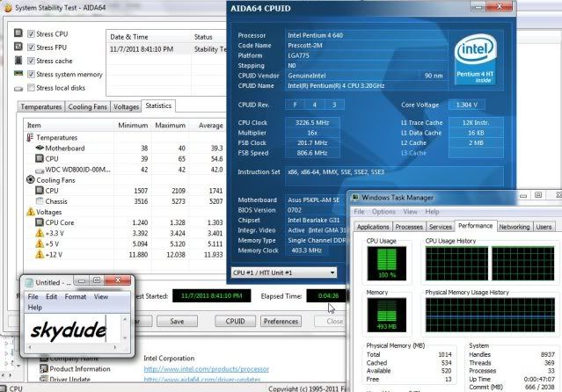Click the Windows Task Manager title icon
Viewport: 562px width, 392px height.
click(355, 198)
